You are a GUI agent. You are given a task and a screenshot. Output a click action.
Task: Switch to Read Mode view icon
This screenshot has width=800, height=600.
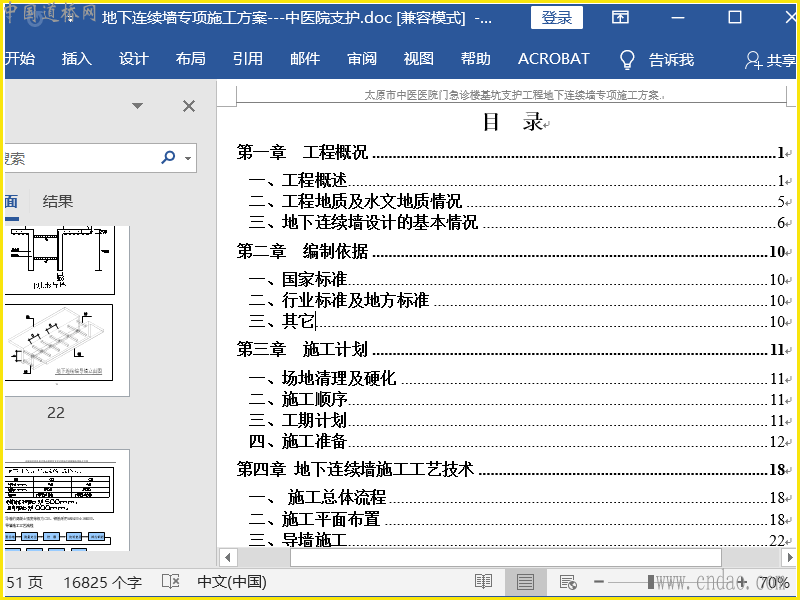tap(483, 582)
